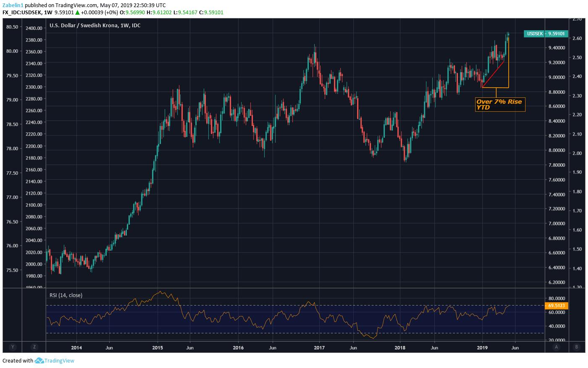Click the 2.60 outer right scale label
This screenshot has height=368, width=588.
coord(577,38)
